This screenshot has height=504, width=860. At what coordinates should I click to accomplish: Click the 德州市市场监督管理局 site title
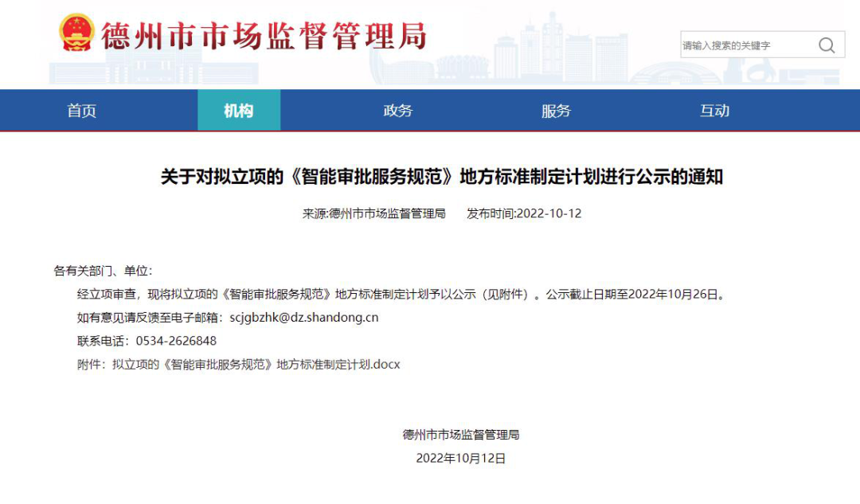[263, 36]
